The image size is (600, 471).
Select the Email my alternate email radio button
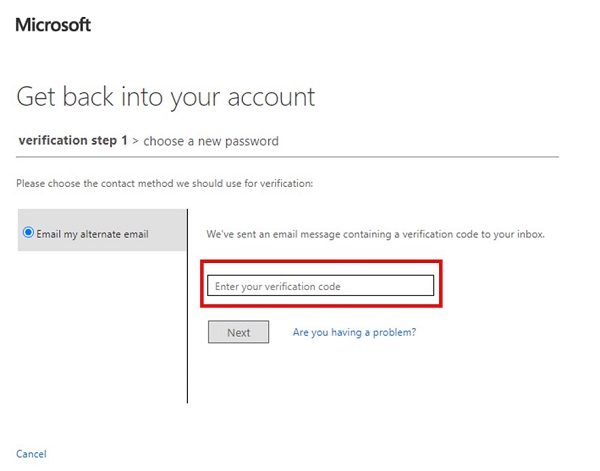click(28, 233)
